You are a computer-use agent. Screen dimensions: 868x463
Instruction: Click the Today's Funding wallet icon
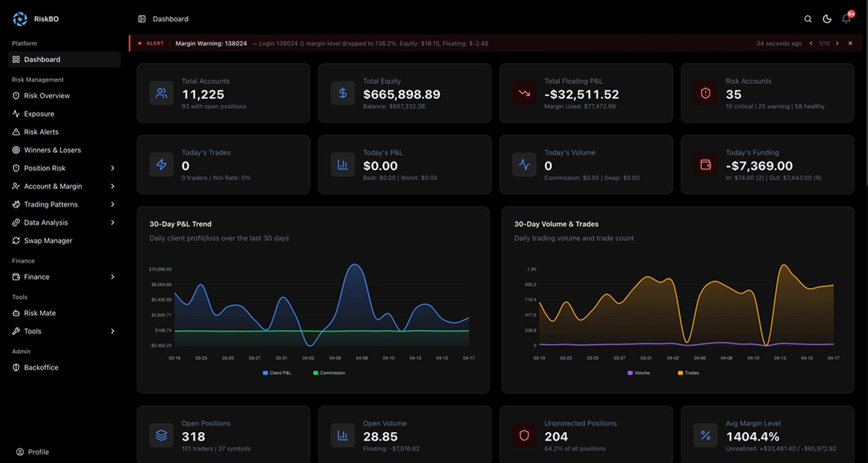click(x=705, y=165)
